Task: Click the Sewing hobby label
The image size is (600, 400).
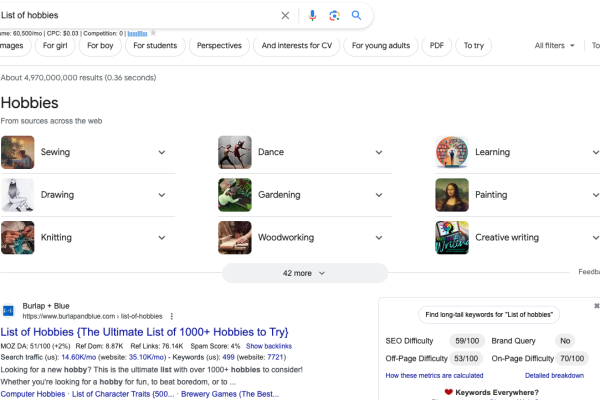Action: point(55,152)
